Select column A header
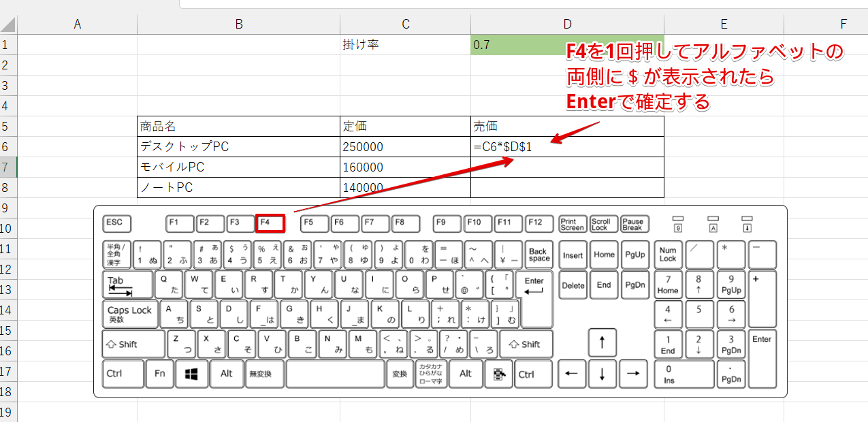Screen dimensions: 868x422 (77, 25)
